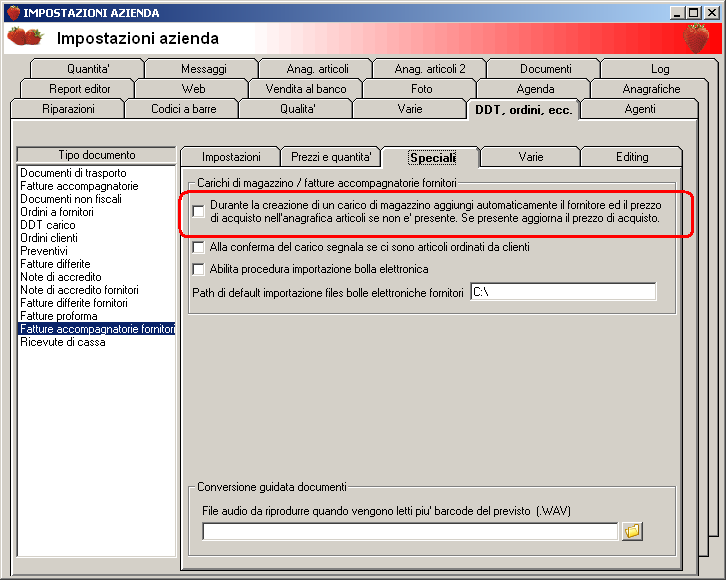Viewport: 726px width, 580px height.
Task: Select DDT, ordini, ecc. tab
Action: click(x=523, y=110)
